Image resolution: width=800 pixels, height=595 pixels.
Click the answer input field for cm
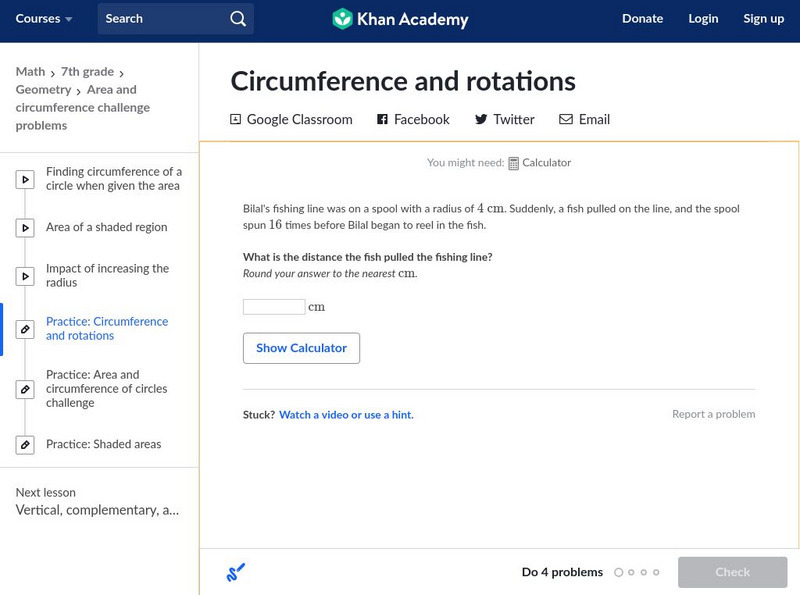(x=274, y=307)
